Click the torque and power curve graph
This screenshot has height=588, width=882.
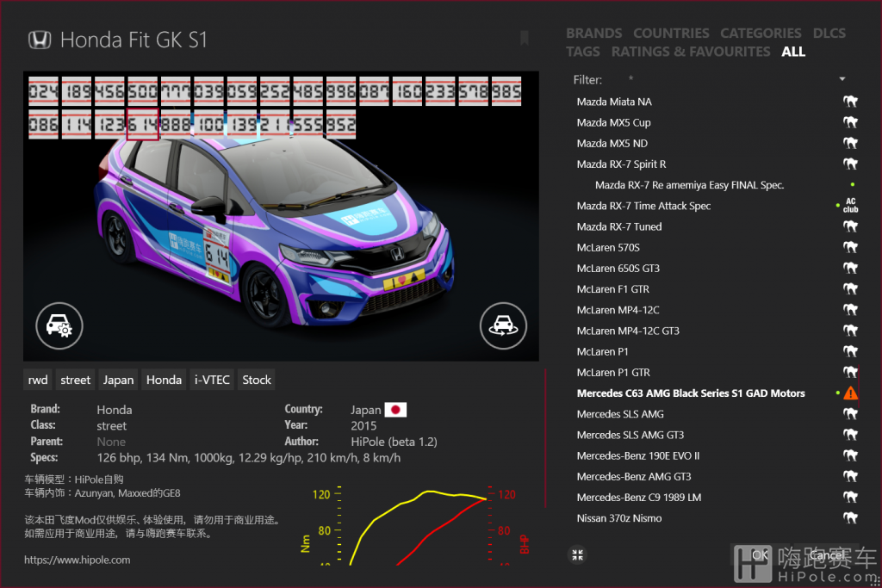click(415, 525)
